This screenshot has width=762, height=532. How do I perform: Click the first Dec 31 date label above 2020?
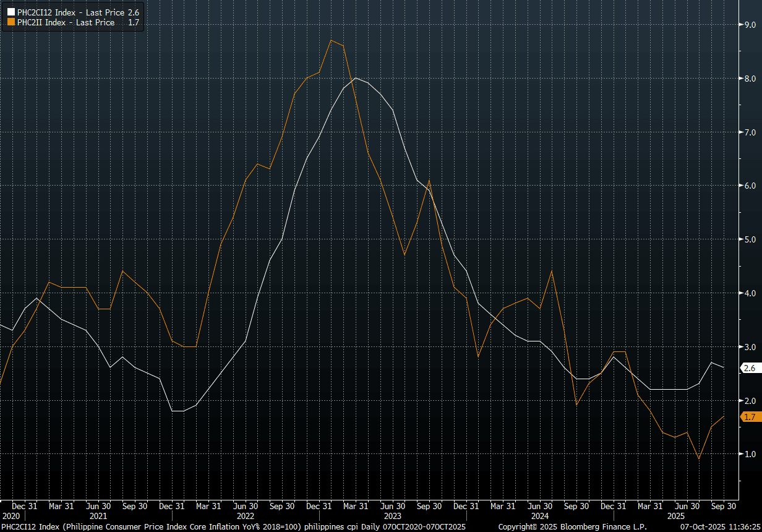click(x=25, y=505)
